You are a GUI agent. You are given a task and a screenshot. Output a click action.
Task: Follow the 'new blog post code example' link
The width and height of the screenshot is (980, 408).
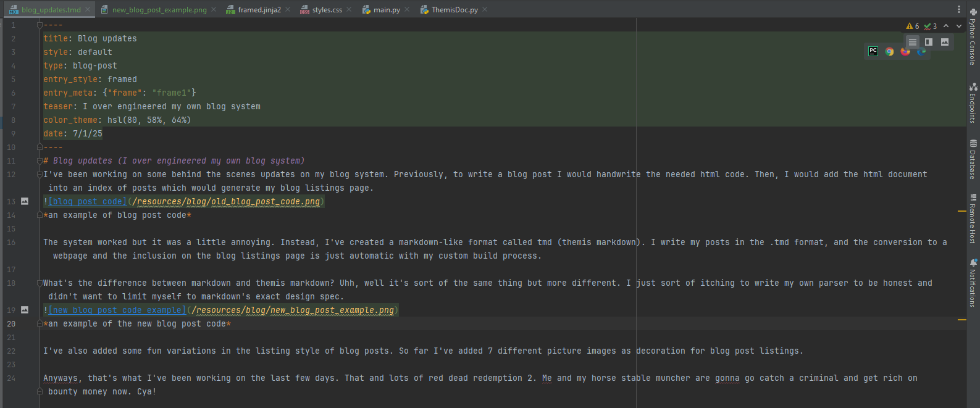click(117, 310)
